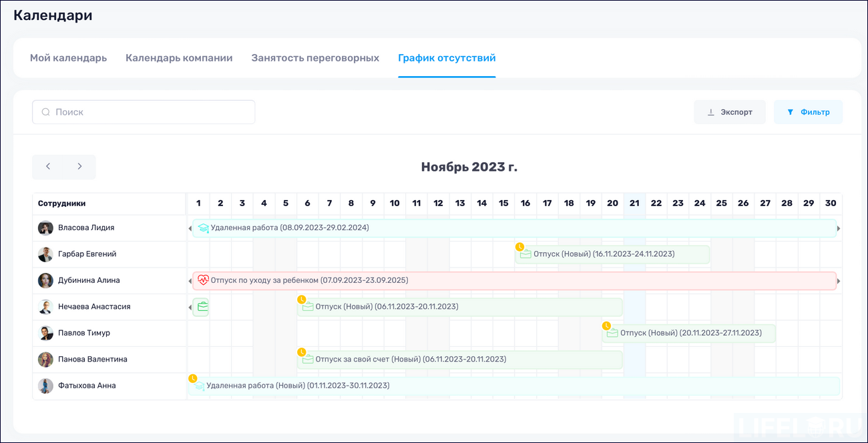The height and width of the screenshot is (443, 868).
Task: Click the clock badge on Фатыхова's remote work bar
Action: click(192, 378)
